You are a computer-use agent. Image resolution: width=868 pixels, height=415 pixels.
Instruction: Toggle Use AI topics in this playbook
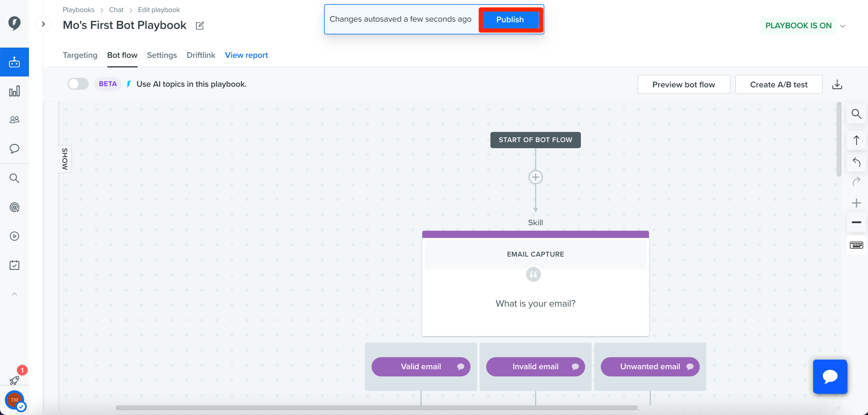[78, 84]
